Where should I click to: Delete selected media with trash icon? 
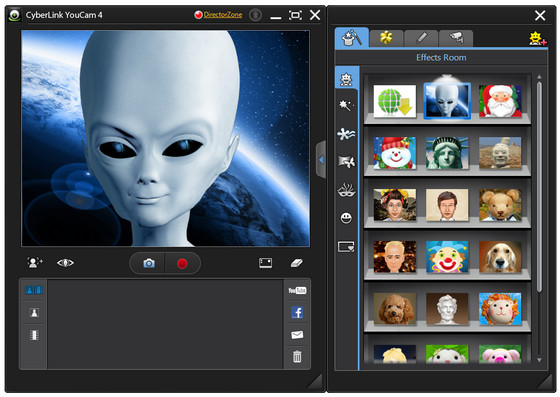[297, 357]
